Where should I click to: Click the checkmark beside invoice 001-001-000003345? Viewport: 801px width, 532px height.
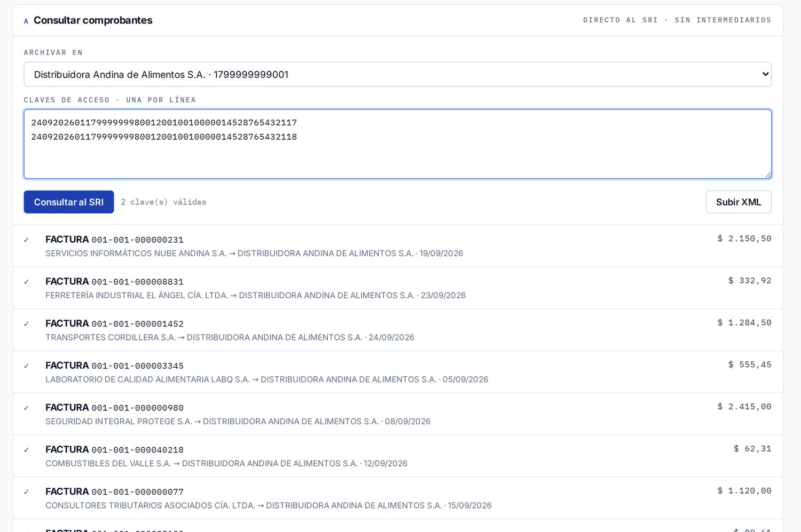[x=26, y=366]
